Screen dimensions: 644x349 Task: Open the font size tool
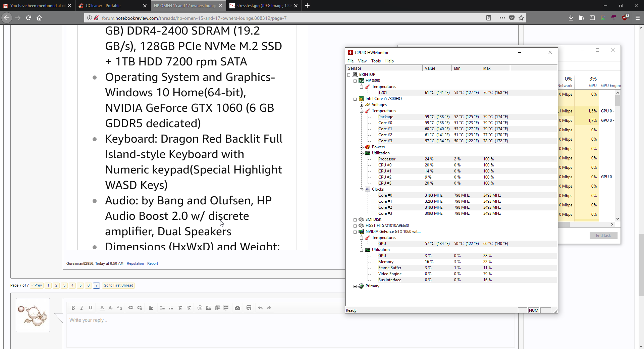tap(111, 308)
